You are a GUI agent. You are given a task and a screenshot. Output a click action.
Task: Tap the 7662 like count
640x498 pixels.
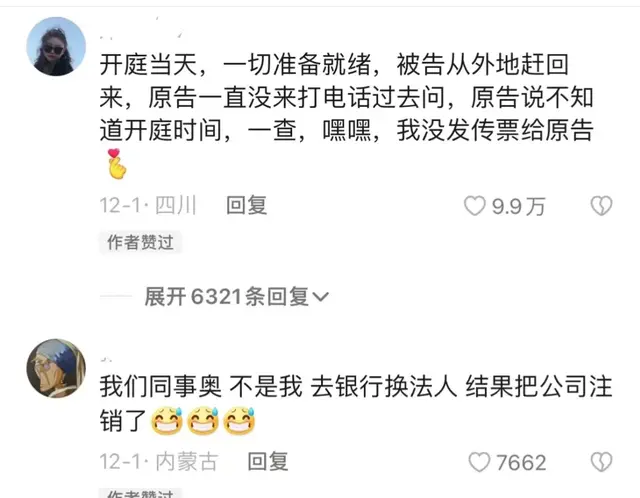point(521,462)
